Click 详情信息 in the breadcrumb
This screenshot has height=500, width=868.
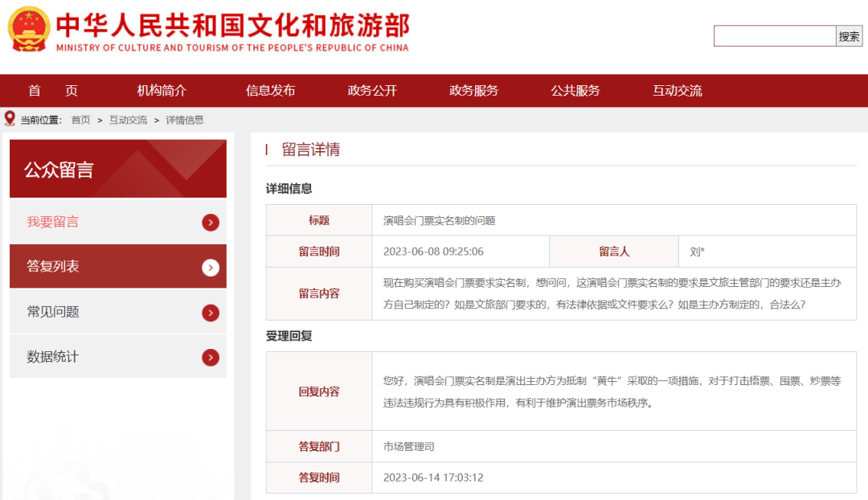pos(184,120)
